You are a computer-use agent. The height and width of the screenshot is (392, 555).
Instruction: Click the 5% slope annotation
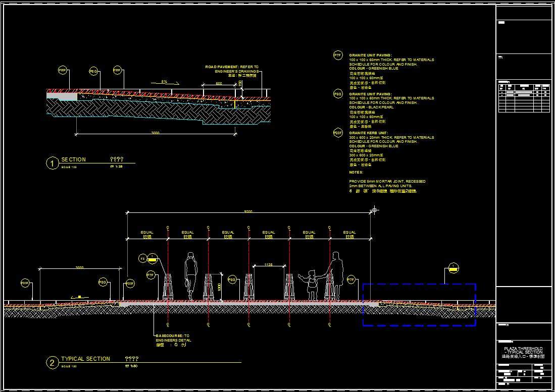click(164, 81)
